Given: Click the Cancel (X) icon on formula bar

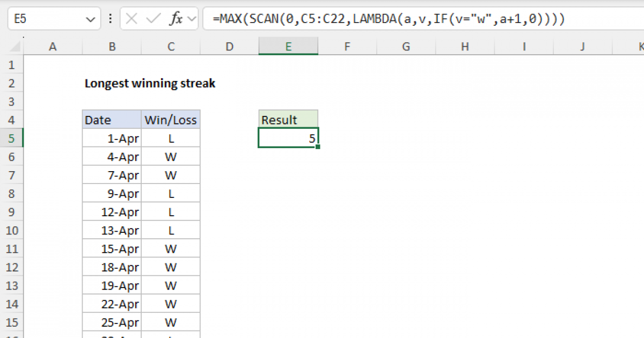Looking at the screenshot, I should [130, 18].
